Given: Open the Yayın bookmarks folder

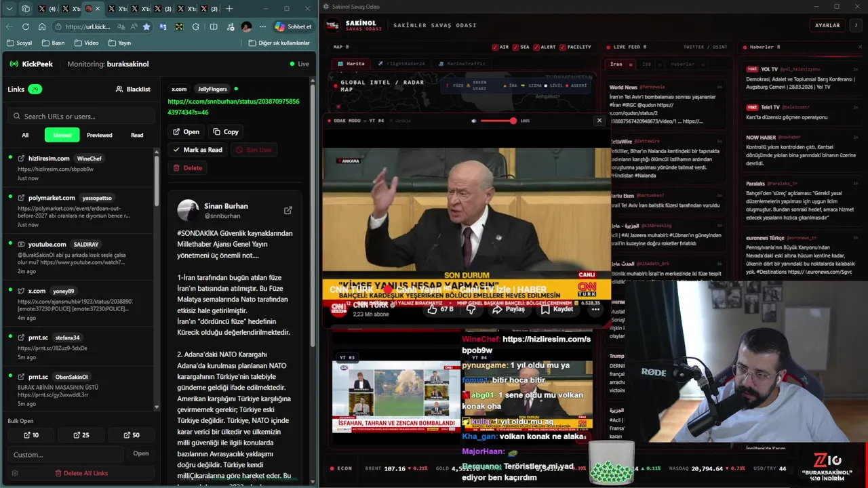Looking at the screenshot, I should 119,43.
